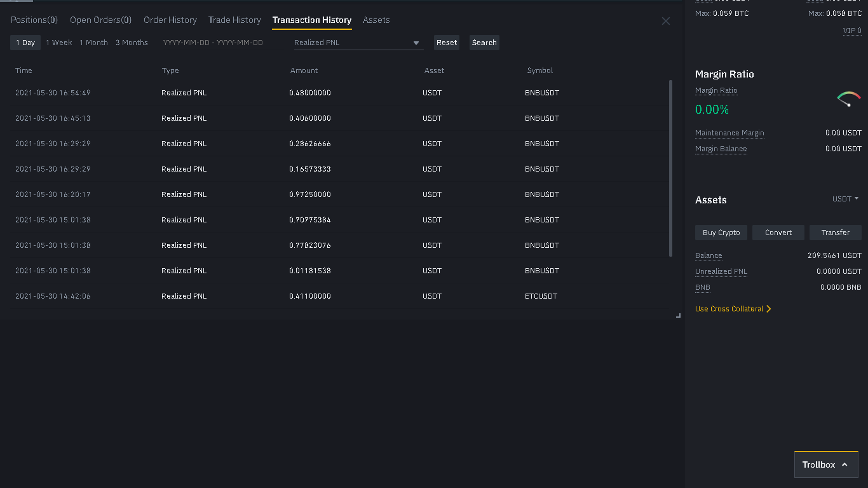Click the margin ratio gauge icon
The image size is (868, 488).
[849, 98]
